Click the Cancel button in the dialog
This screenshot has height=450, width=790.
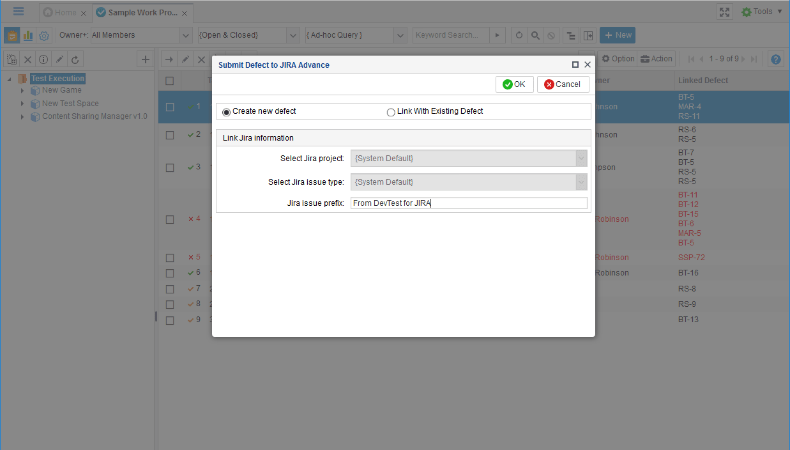[x=563, y=84]
